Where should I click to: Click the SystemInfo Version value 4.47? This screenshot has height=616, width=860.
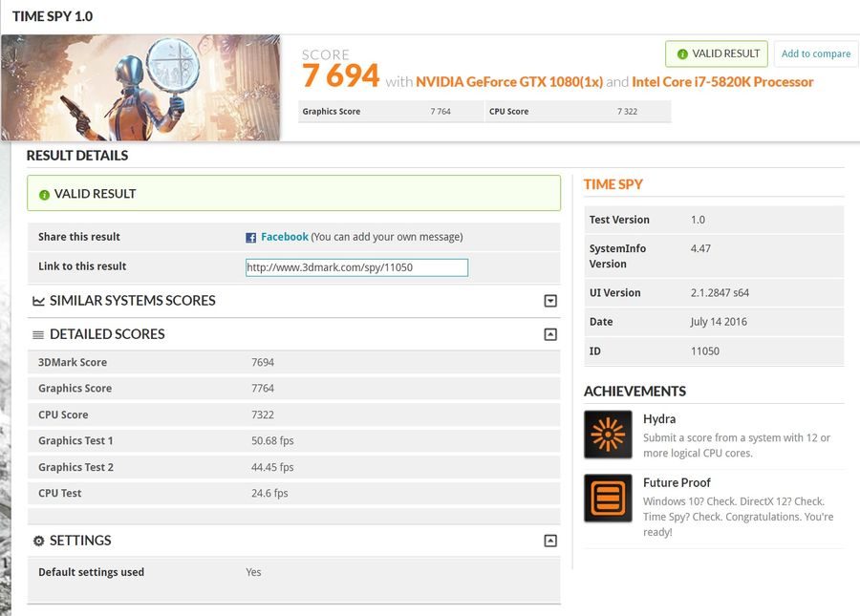(x=700, y=248)
